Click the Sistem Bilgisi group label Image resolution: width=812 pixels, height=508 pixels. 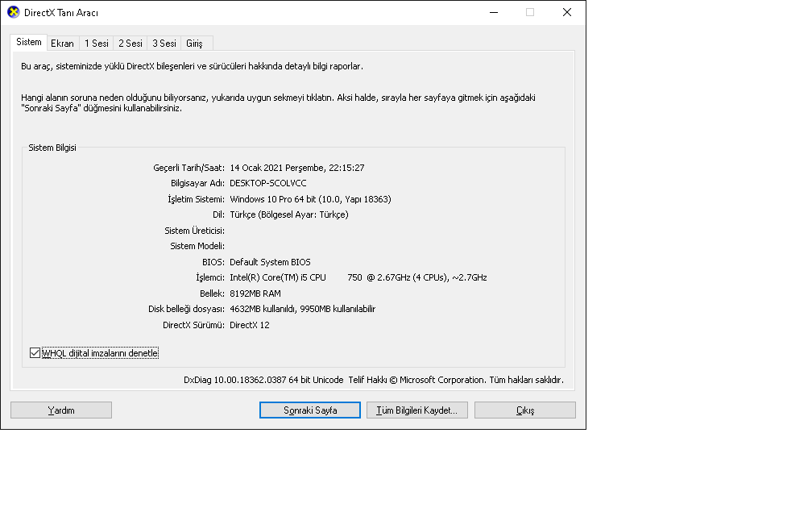52,148
